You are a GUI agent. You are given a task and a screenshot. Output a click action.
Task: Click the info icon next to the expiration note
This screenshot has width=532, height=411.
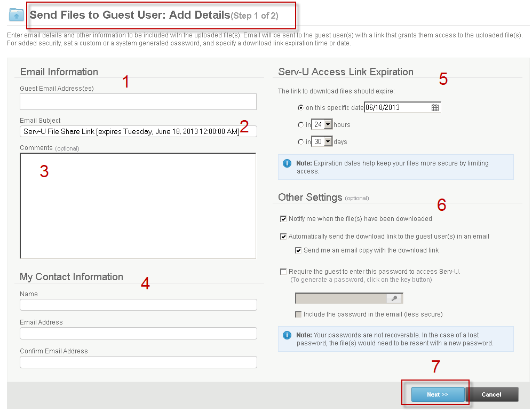point(287,164)
